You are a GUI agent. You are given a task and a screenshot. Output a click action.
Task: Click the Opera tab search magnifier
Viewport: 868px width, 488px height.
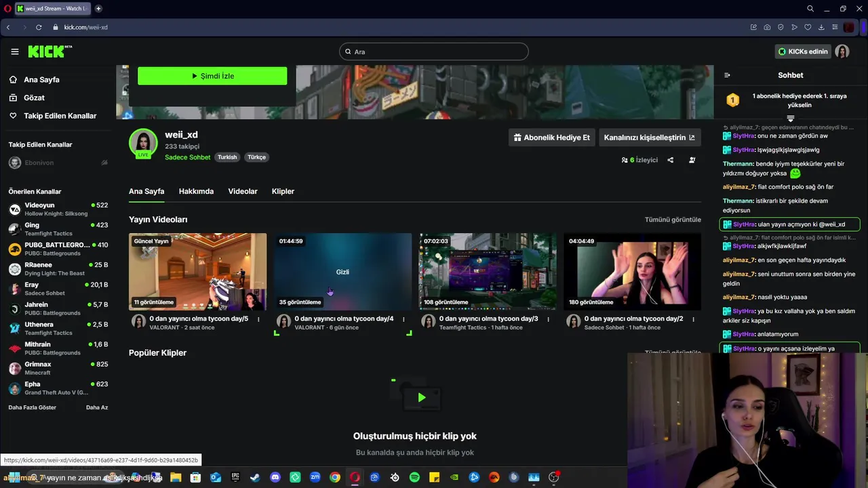(810, 9)
